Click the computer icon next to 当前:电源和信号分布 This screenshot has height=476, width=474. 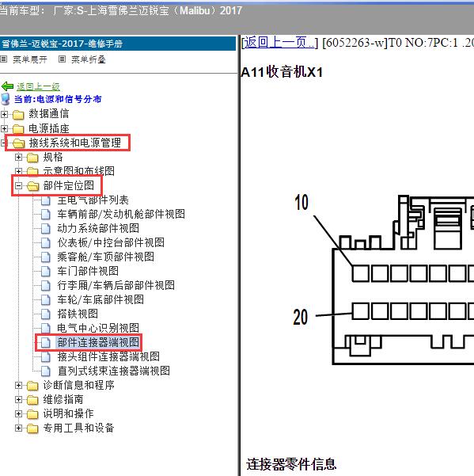pos(6,99)
